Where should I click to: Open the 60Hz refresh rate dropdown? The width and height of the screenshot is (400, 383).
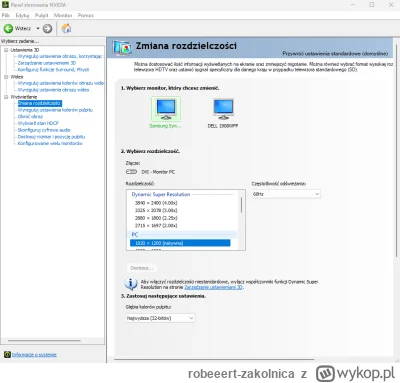click(286, 194)
